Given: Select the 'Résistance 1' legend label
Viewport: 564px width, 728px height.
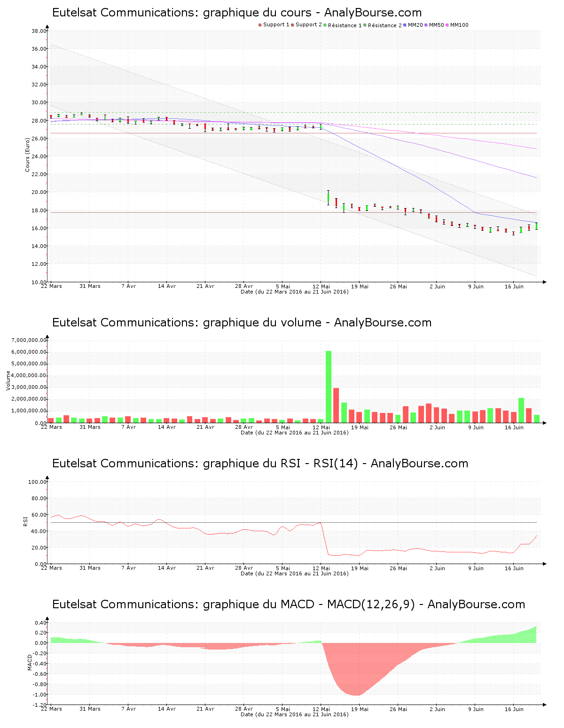Looking at the screenshot, I should [x=345, y=25].
